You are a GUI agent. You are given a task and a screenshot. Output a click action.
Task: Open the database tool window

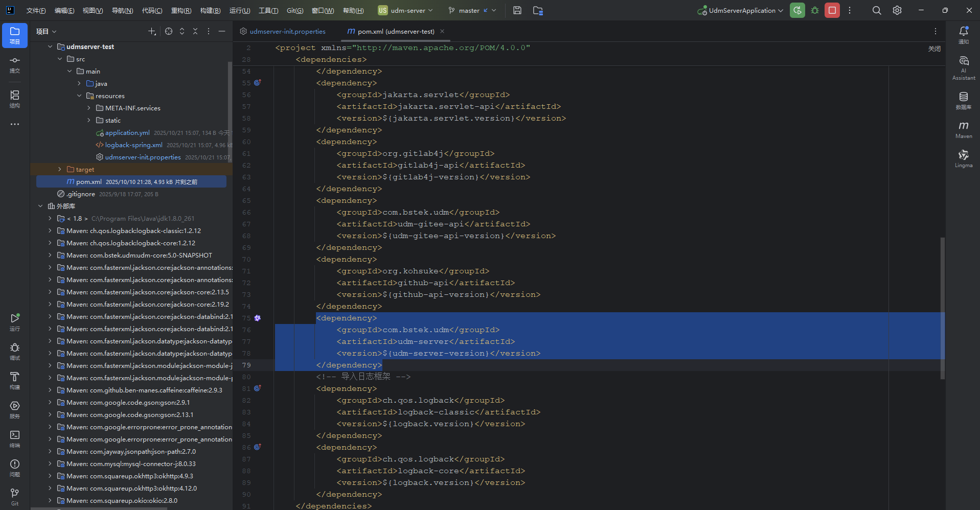[x=963, y=100]
